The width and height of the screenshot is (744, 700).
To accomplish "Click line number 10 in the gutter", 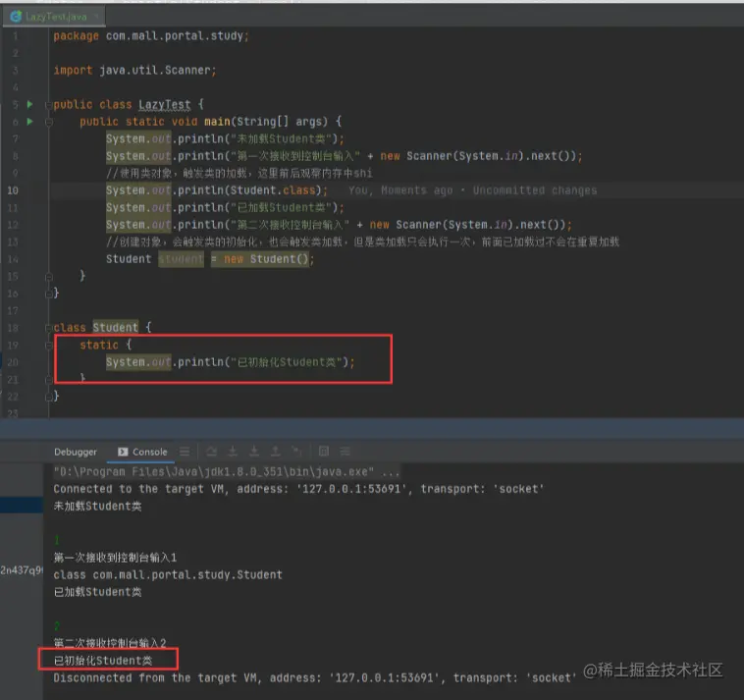I will (13, 190).
